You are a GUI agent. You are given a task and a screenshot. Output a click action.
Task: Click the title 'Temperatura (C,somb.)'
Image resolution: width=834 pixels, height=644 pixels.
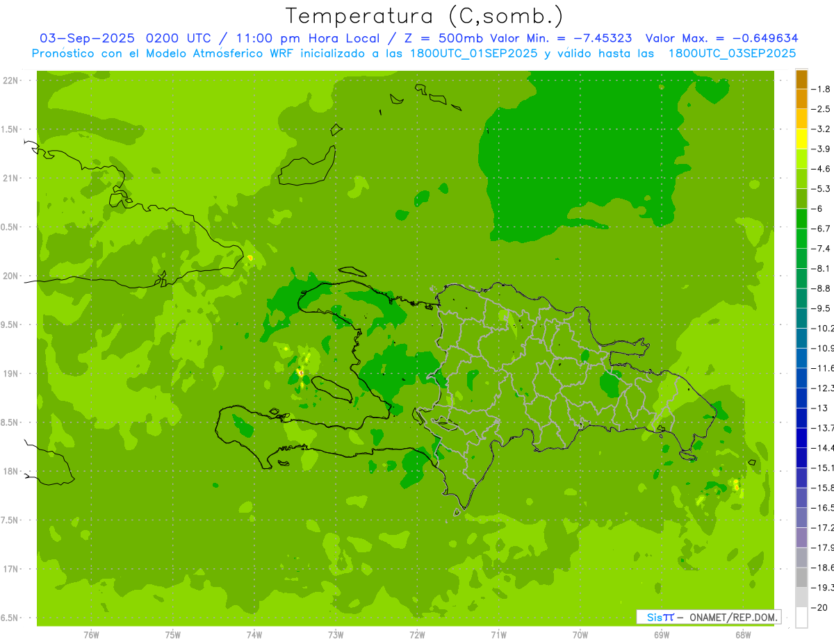tap(425, 16)
